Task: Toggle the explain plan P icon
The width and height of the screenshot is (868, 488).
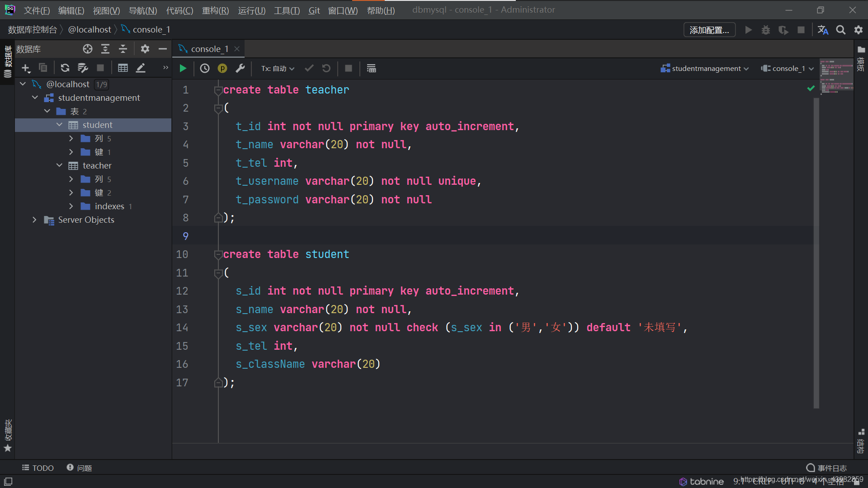Action: pos(222,68)
